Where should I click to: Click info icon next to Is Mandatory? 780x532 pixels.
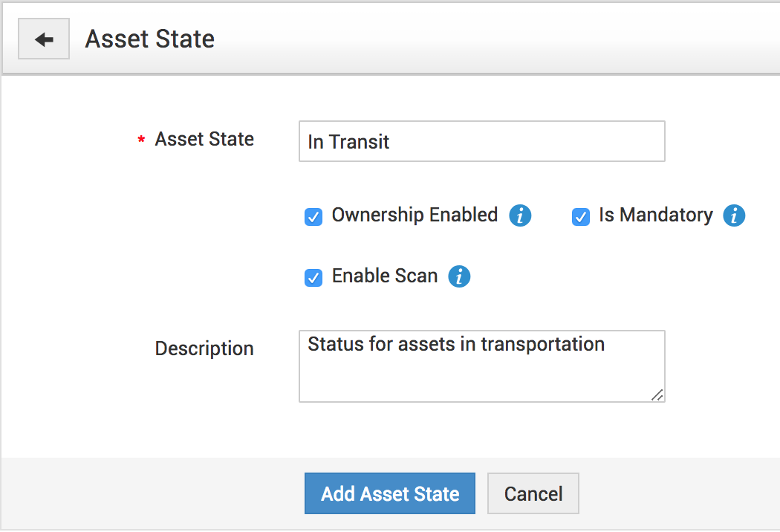point(734,216)
